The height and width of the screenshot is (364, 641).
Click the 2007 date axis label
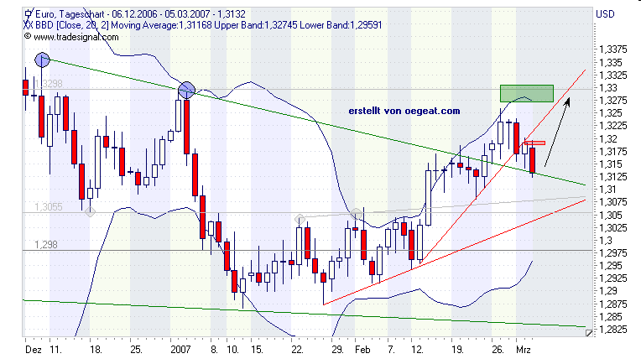pyautogui.click(x=180, y=350)
